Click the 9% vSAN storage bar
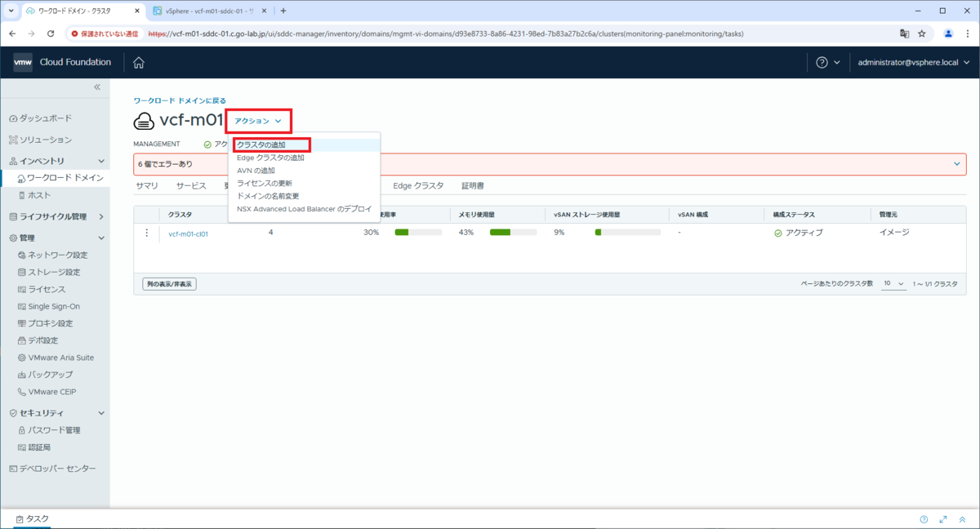The image size is (980, 529). click(x=628, y=233)
